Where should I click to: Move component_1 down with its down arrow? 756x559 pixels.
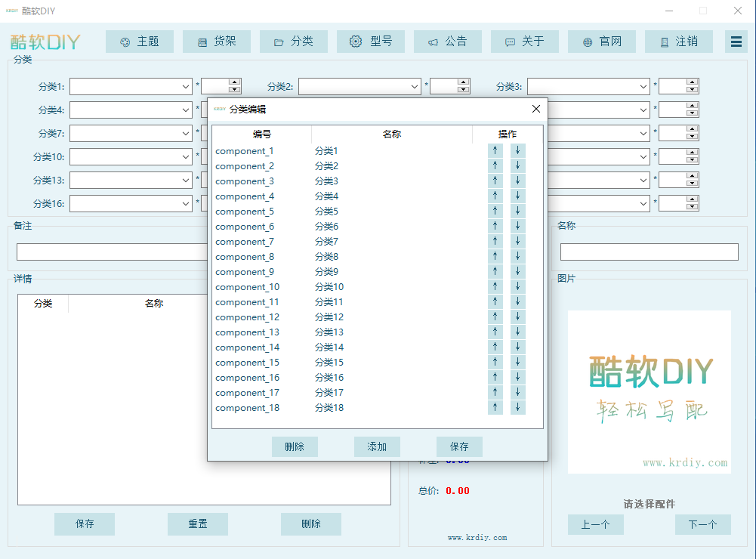point(517,150)
